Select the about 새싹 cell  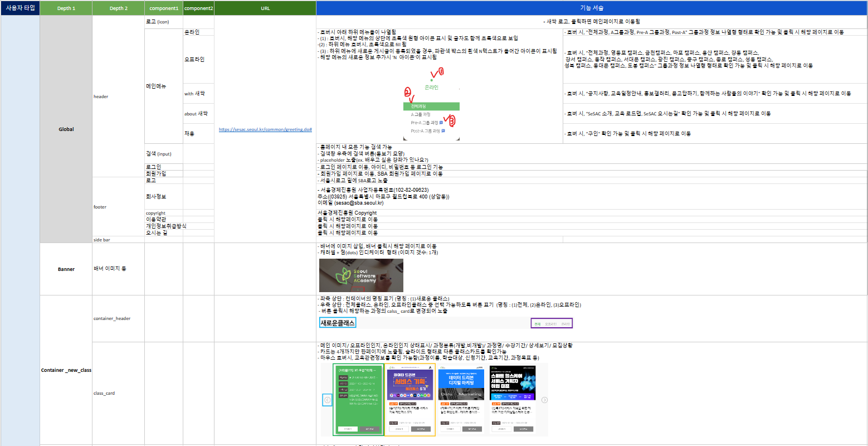click(199, 113)
